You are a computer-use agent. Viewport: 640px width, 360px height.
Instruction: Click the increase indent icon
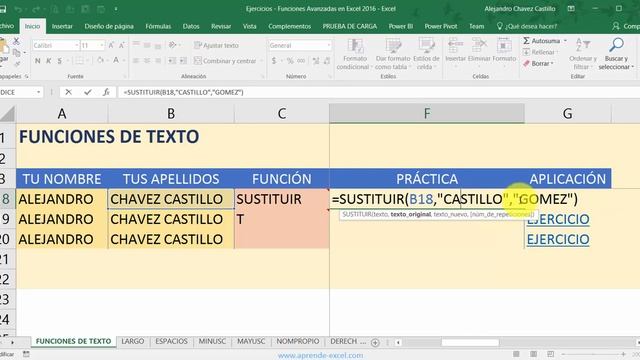pyautogui.click(x=183, y=61)
